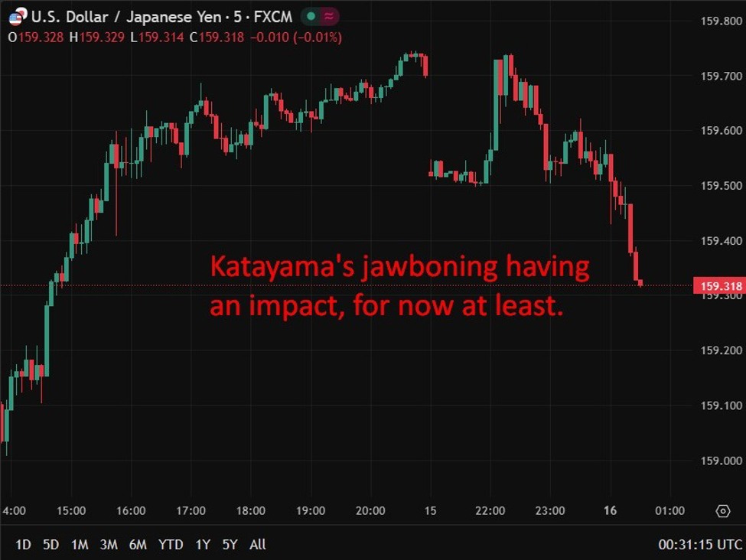Viewport: 746px width, 560px height.
Task: Switch to the All tab
Action: pos(257,545)
